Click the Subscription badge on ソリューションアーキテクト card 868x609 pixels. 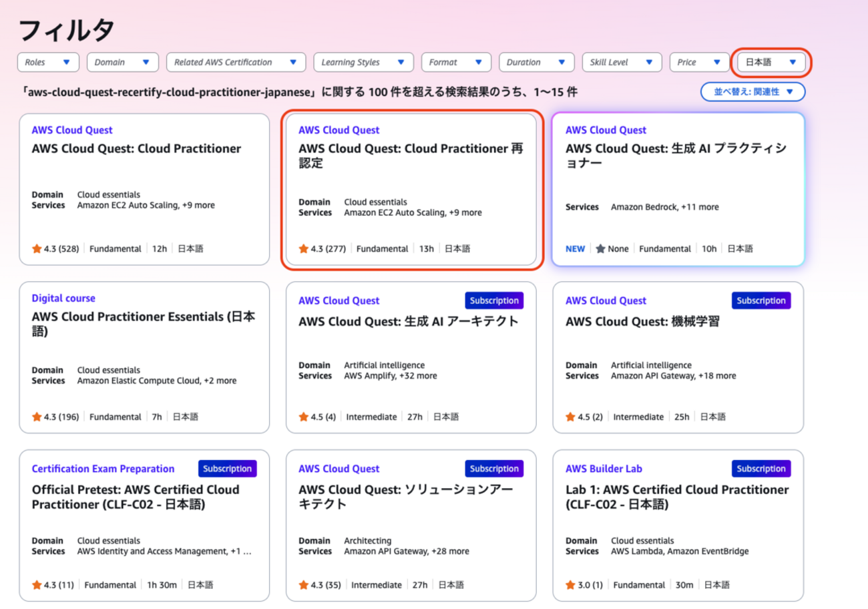[494, 469]
